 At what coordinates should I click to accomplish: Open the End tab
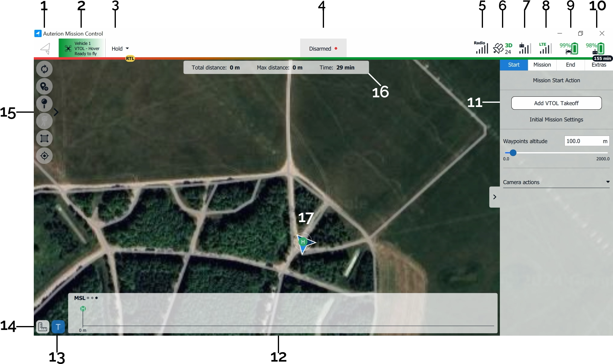(x=570, y=65)
